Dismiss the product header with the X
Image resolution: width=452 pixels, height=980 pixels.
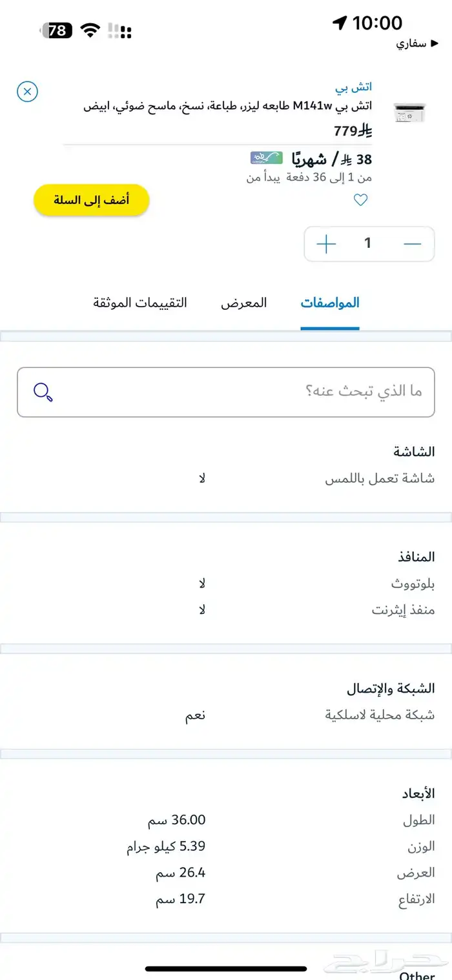pyautogui.click(x=27, y=92)
